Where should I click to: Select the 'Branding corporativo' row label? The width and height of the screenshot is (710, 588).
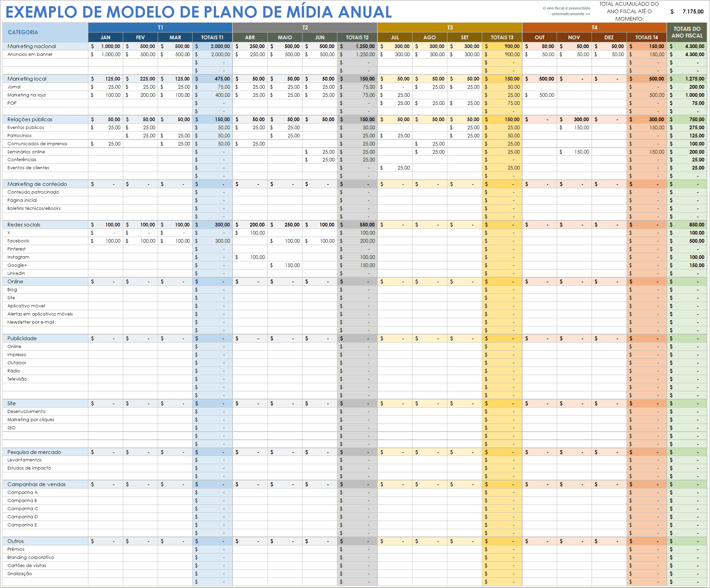coord(31,557)
